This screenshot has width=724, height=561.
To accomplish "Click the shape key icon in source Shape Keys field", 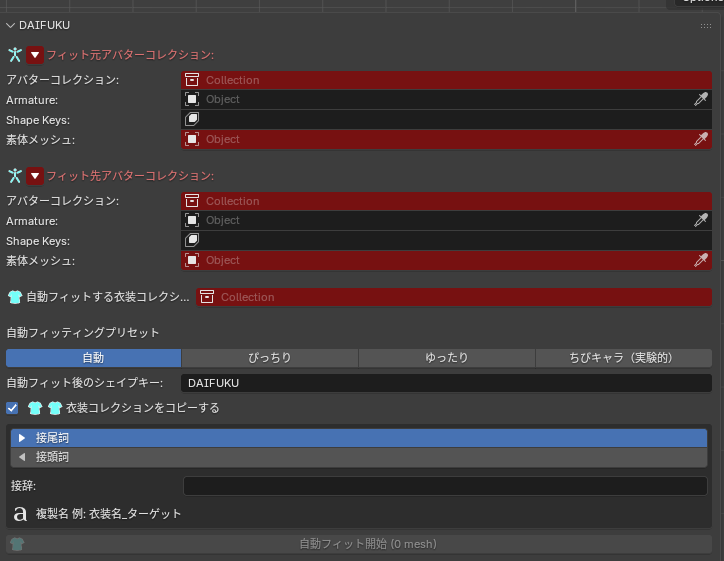I will tap(192, 119).
